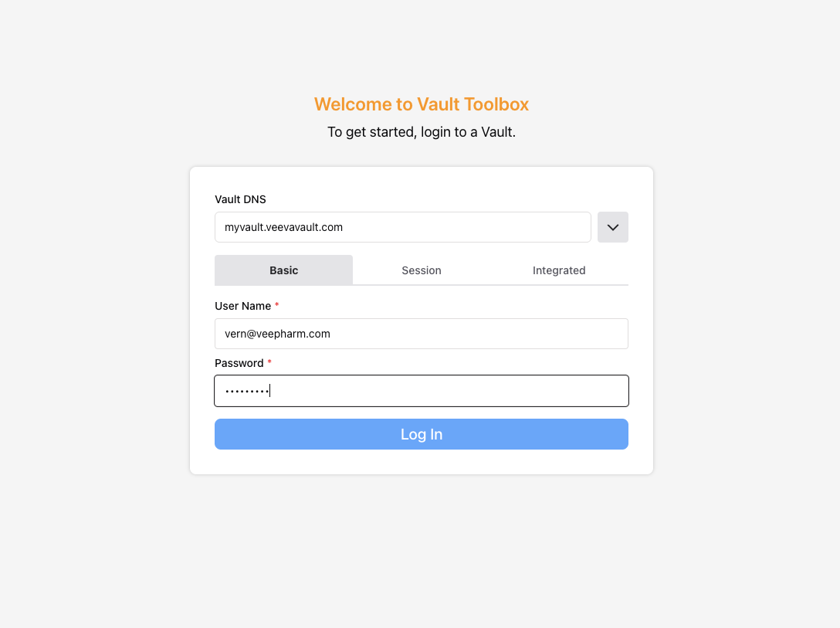Image resolution: width=840 pixels, height=628 pixels.
Task: Click the myvault.veevavault.com DNS text
Action: point(283,227)
